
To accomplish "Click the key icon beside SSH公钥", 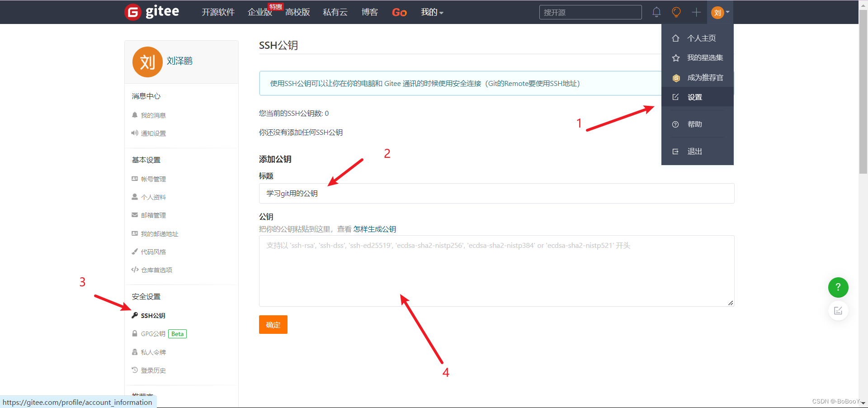I will [x=135, y=315].
